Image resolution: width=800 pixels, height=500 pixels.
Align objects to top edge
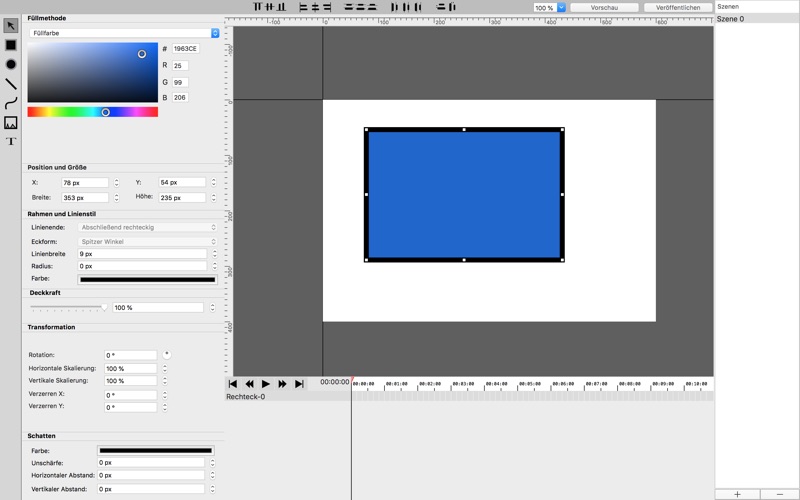[257, 7]
